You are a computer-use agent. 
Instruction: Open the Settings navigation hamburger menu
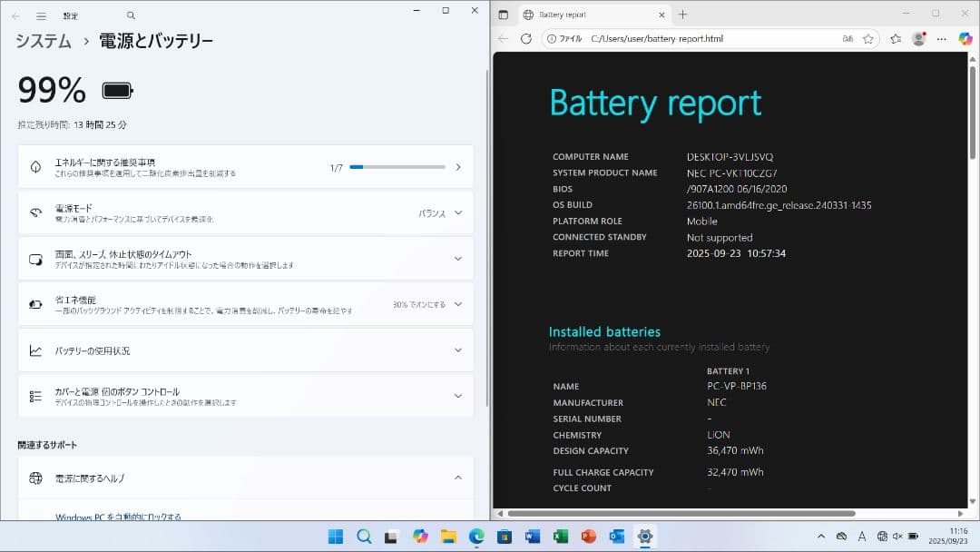pyautogui.click(x=40, y=15)
